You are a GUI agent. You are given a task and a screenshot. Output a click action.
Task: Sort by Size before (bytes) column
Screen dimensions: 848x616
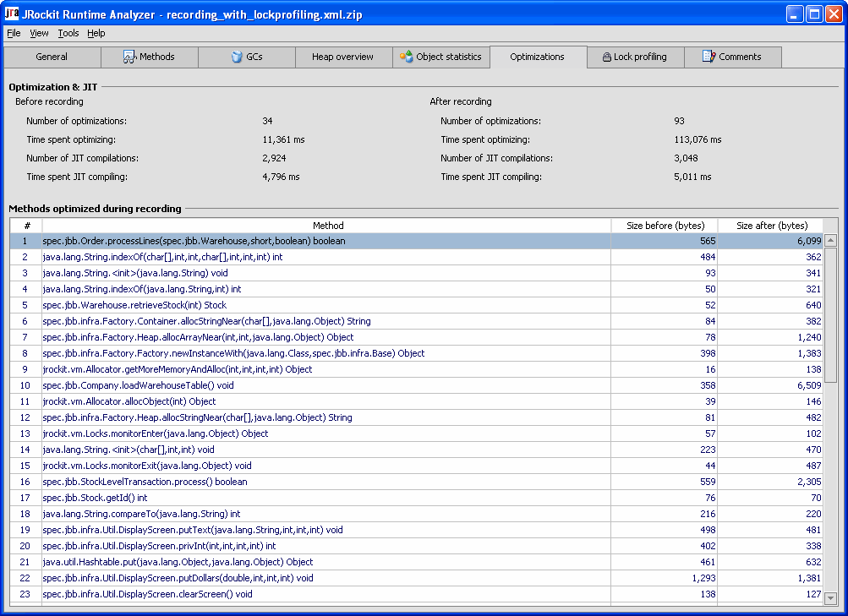tap(665, 226)
